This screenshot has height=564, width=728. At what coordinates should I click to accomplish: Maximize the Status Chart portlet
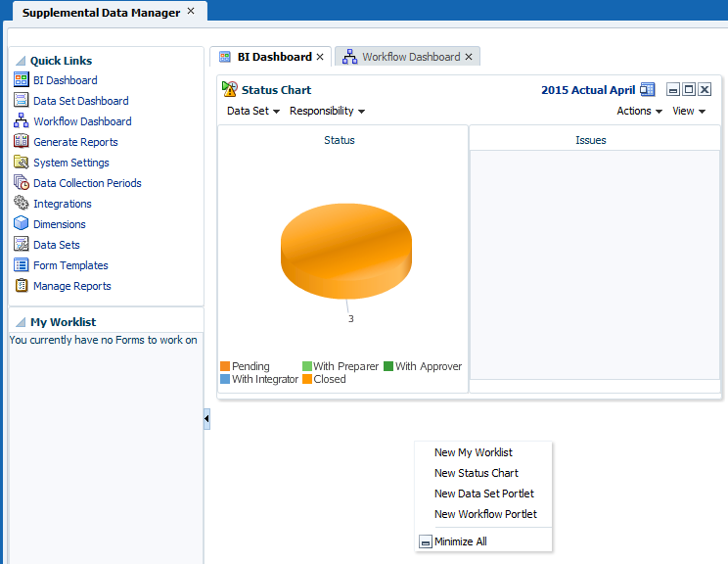pos(689,89)
